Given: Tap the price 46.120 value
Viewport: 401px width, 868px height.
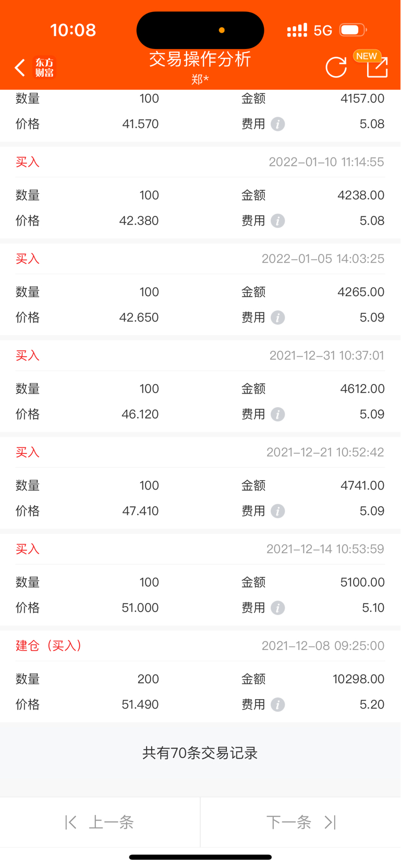Looking at the screenshot, I should [x=140, y=414].
